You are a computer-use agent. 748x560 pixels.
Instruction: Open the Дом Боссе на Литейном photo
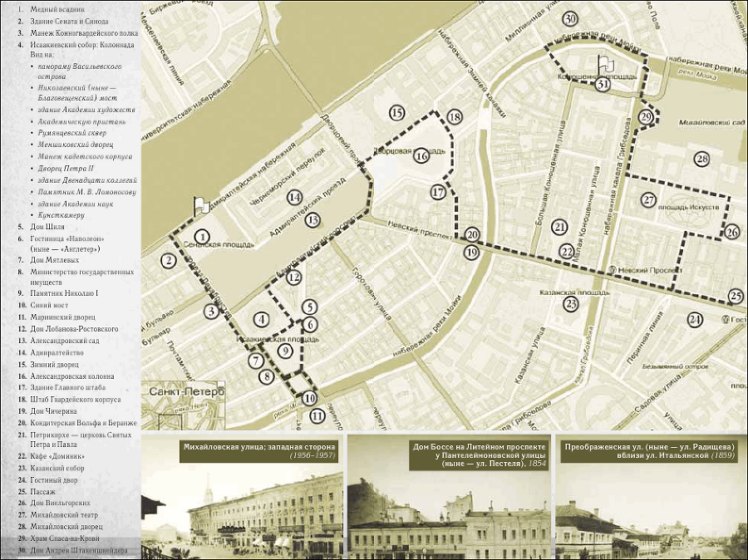pos(449,497)
